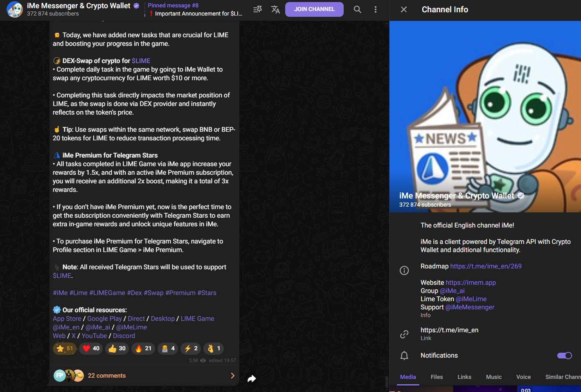The image size is (581, 392).
Task: Open the Direct download link
Action: coord(136,319)
